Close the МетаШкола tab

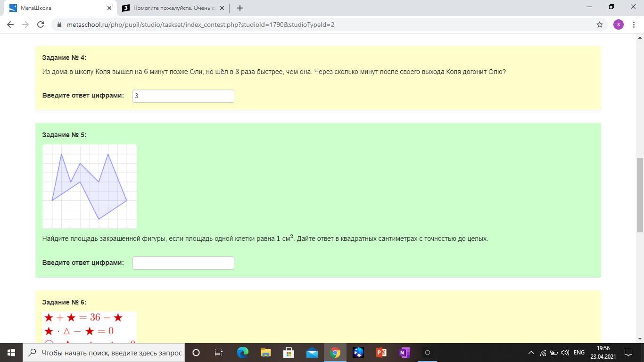(109, 8)
